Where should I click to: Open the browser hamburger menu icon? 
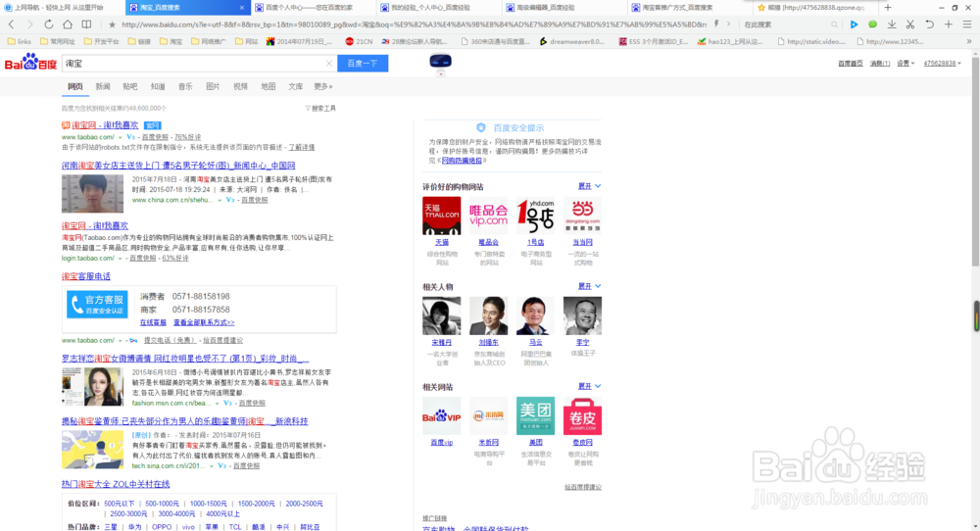pyautogui.click(x=967, y=24)
